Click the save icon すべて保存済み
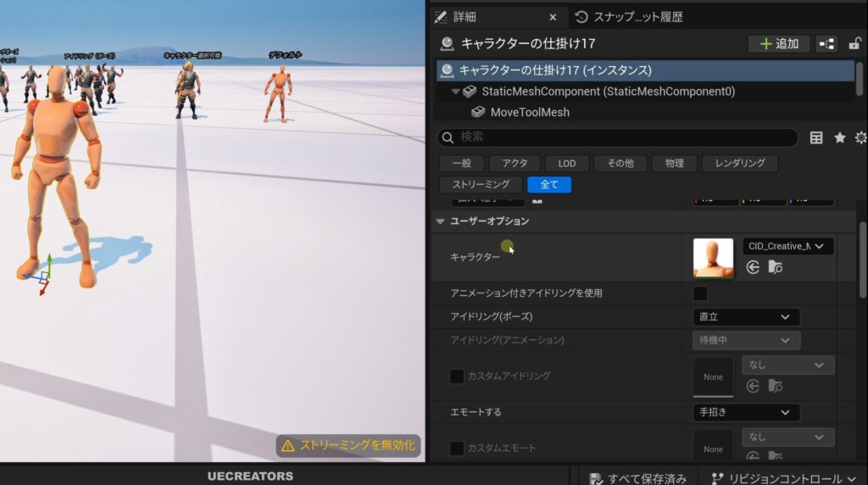This screenshot has height=485, width=868. coord(595,478)
